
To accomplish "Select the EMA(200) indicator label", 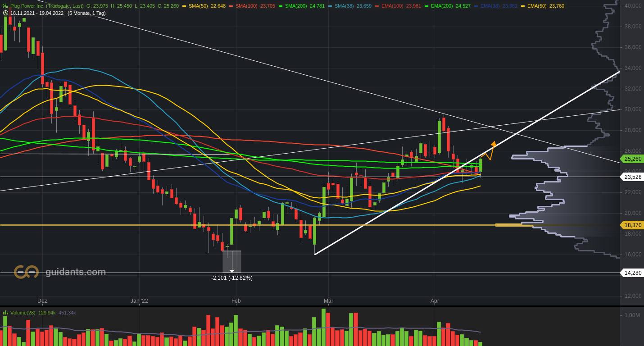I will (x=442, y=6).
